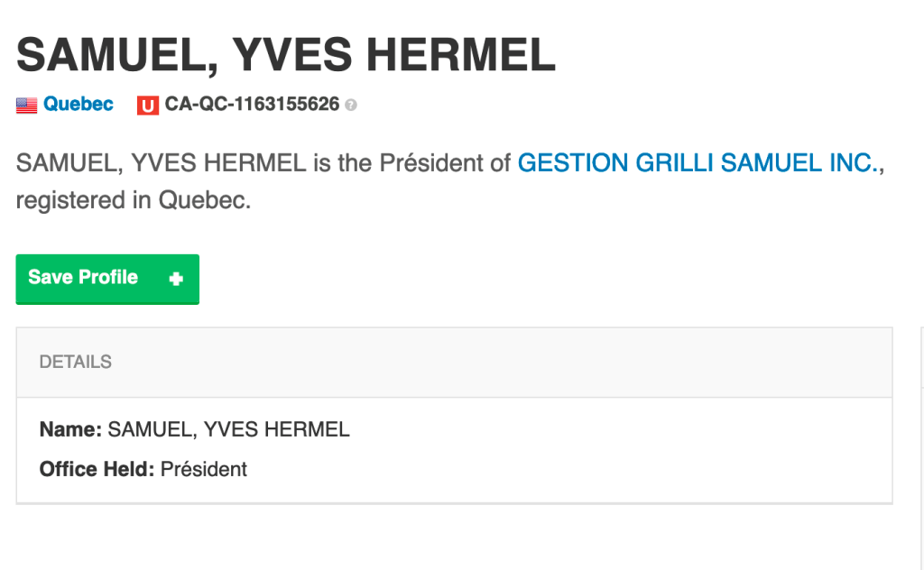Click Président value next to Office Held

(x=204, y=469)
